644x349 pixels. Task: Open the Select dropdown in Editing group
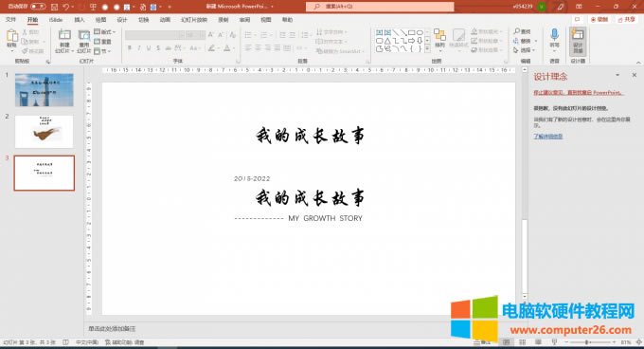(x=525, y=50)
